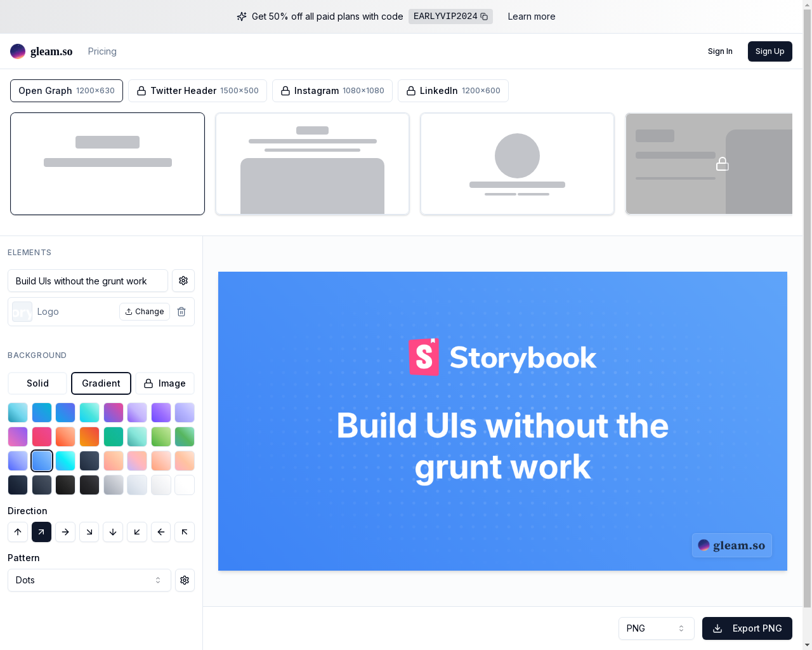This screenshot has width=812, height=650.
Task: Open the PNG format dropdown
Action: tap(657, 628)
